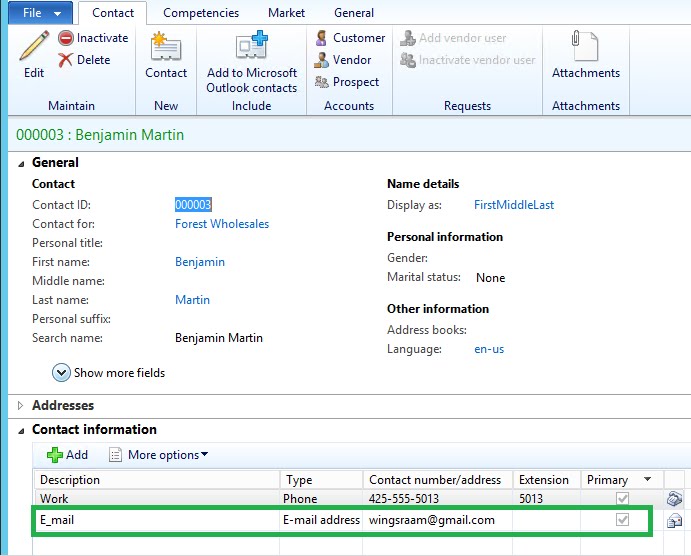Click the Search name value Benjamin Martin

point(219,338)
